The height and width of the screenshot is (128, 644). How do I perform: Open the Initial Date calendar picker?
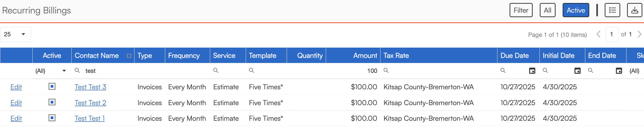pyautogui.click(x=577, y=71)
